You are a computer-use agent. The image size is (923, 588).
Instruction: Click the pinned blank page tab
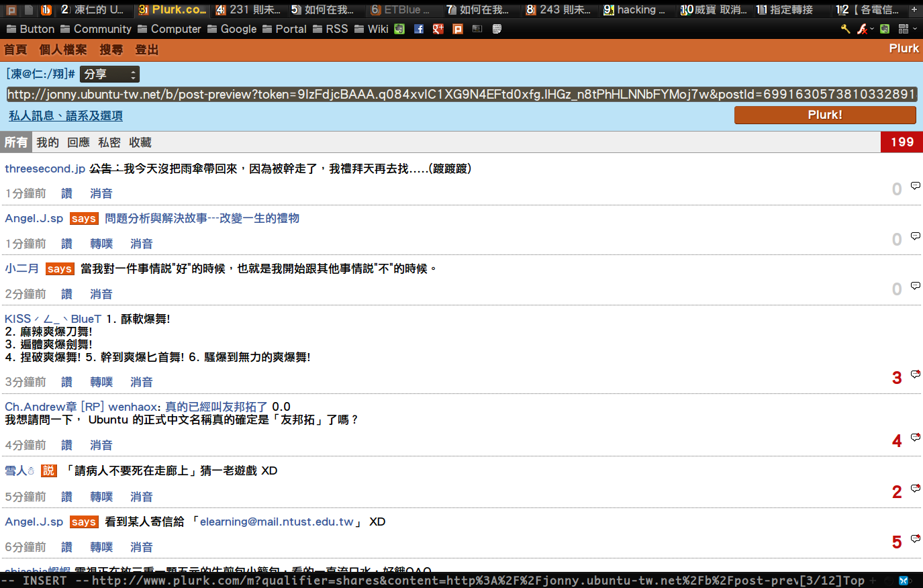click(28, 9)
